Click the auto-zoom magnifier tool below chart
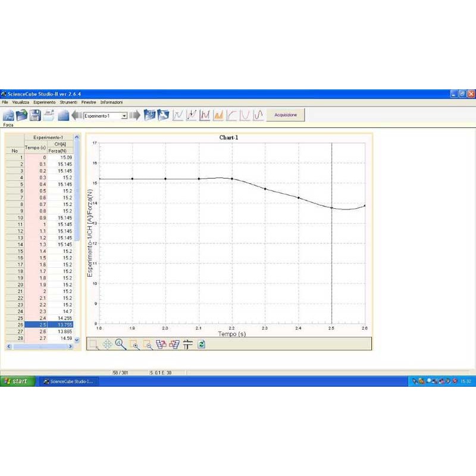476x476 pixels. 121,344
